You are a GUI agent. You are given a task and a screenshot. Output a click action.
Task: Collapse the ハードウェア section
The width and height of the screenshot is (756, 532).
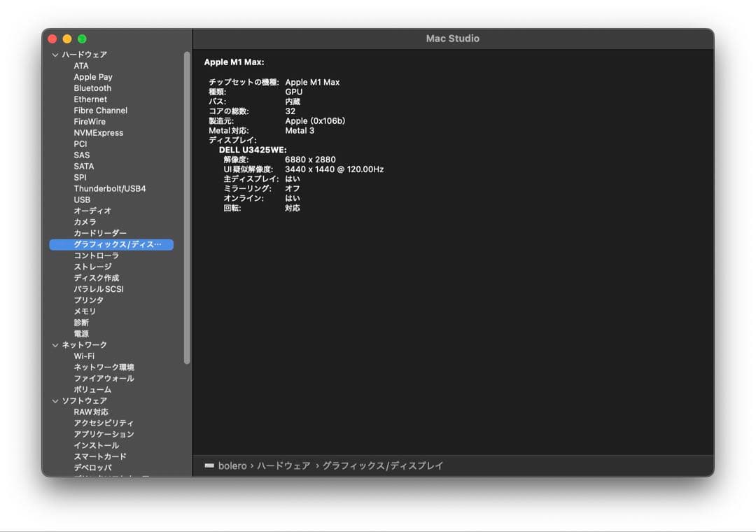coord(55,54)
